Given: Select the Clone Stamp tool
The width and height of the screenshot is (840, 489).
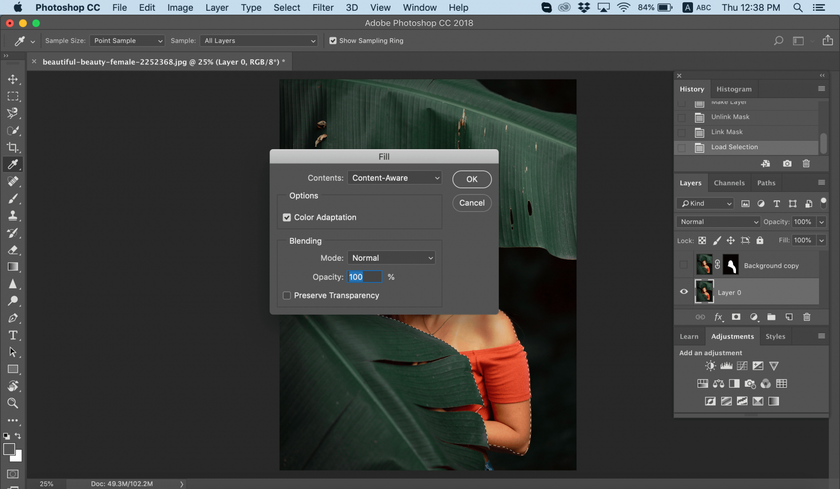Looking at the screenshot, I should click(x=13, y=216).
